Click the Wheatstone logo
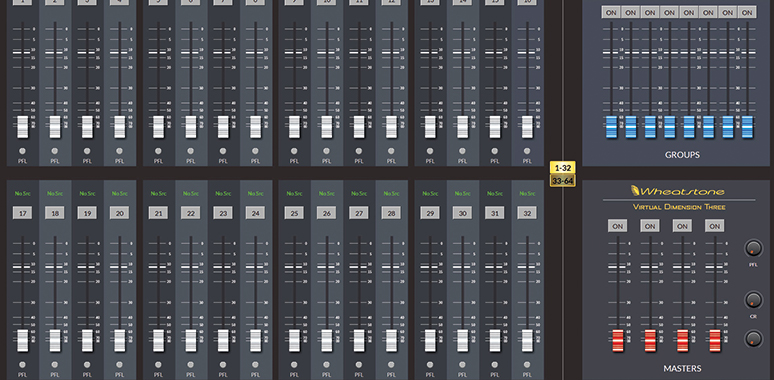774x380 pixels. tap(679, 191)
